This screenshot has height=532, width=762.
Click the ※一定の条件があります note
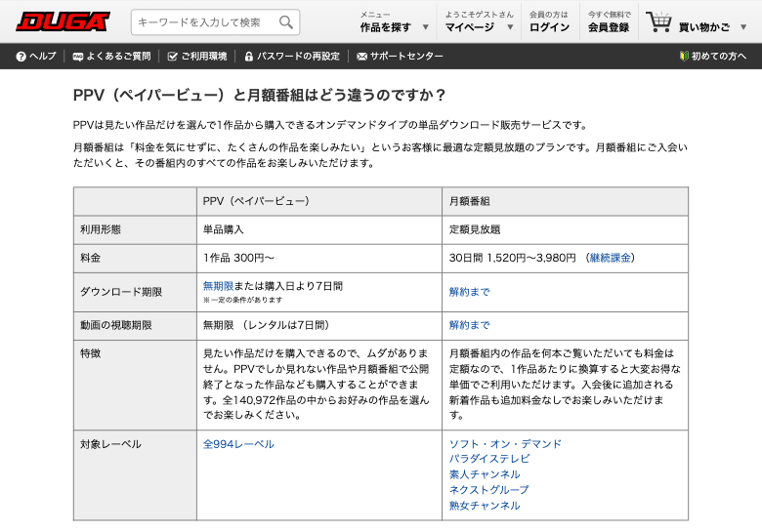pos(242,300)
